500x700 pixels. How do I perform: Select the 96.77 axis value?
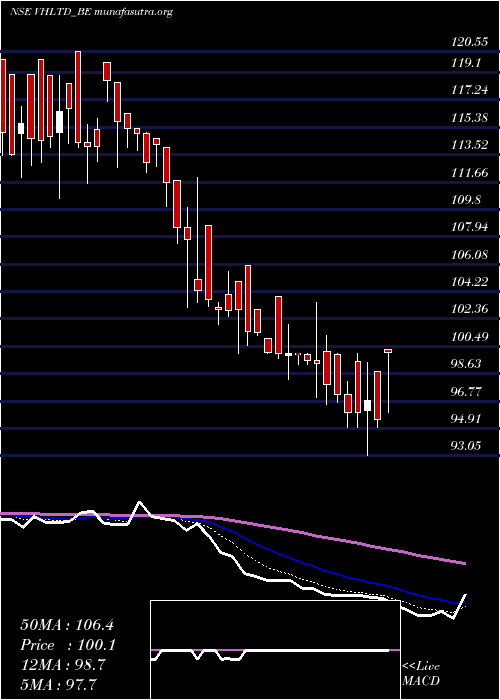tap(466, 391)
